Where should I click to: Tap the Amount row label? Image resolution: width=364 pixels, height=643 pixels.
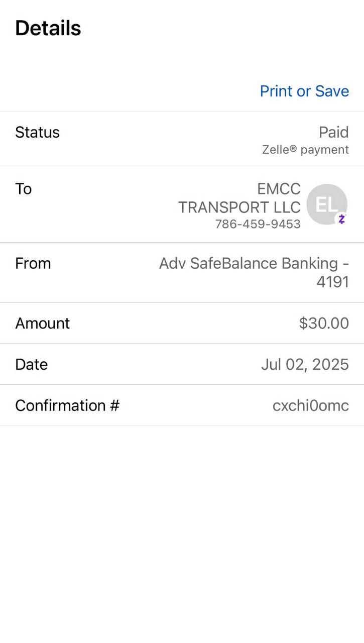coord(43,323)
